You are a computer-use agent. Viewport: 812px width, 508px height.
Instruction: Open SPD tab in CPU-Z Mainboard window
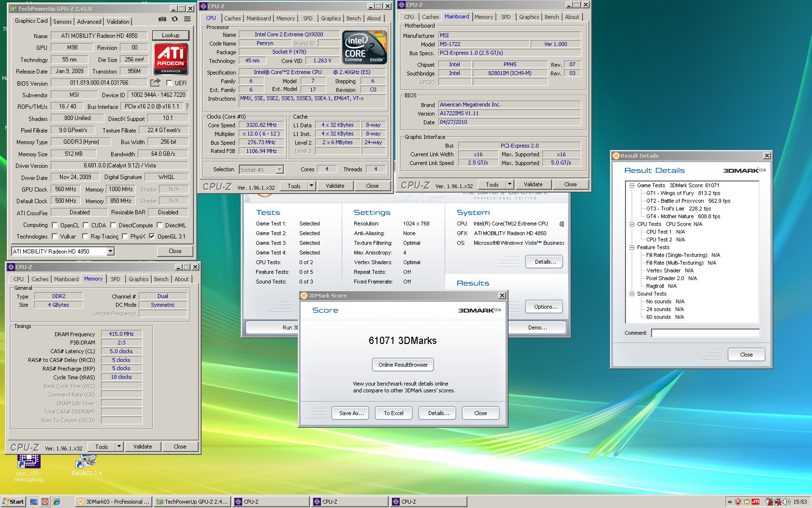click(x=506, y=17)
